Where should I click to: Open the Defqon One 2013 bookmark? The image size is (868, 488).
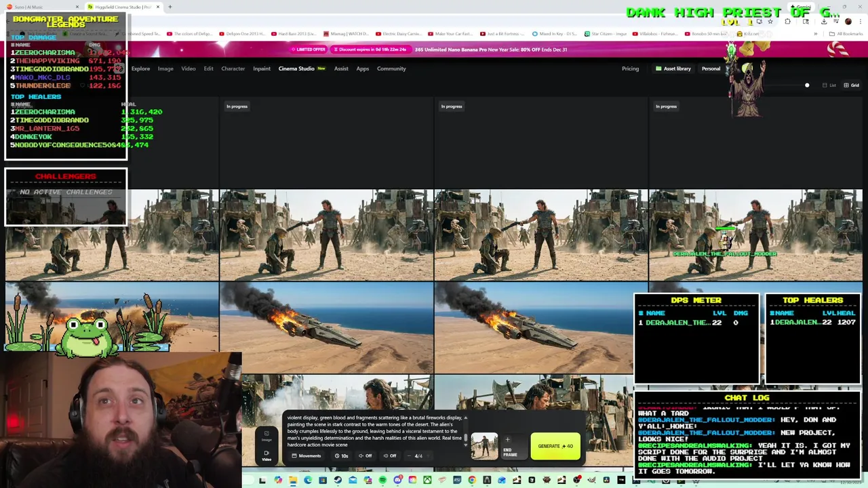tap(241, 33)
